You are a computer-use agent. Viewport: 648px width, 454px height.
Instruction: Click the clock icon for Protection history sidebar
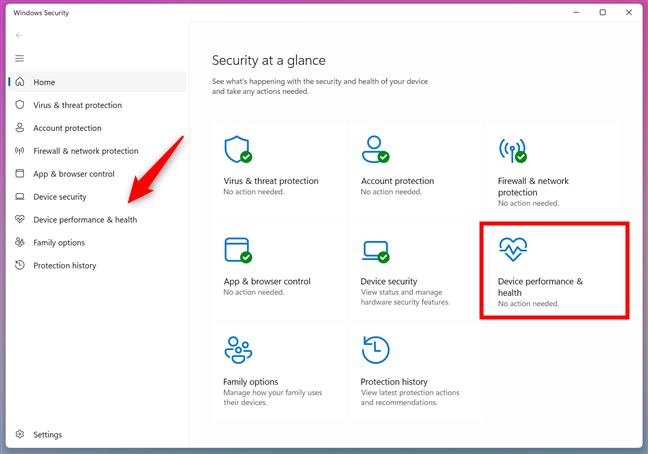click(19, 265)
